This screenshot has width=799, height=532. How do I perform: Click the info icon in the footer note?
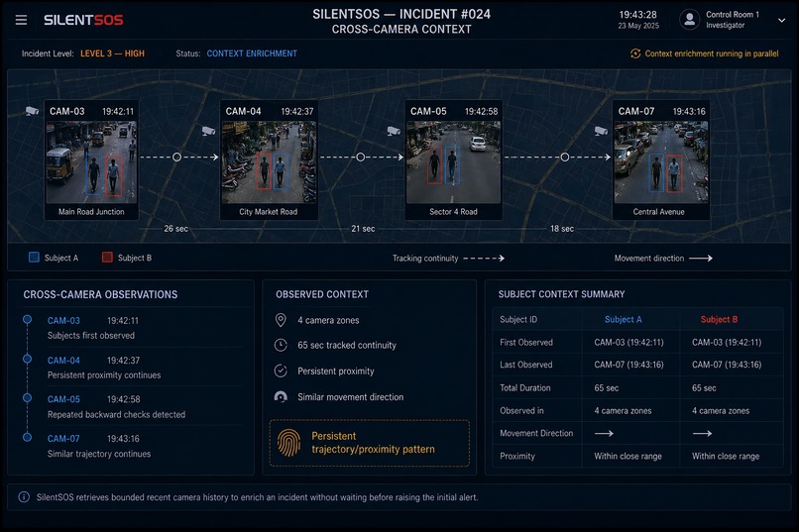24,497
